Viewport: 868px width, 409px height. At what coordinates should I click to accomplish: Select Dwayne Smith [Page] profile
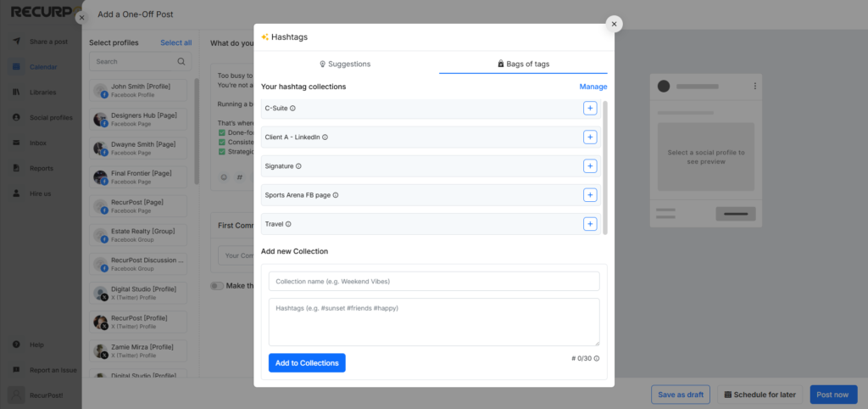(x=138, y=148)
